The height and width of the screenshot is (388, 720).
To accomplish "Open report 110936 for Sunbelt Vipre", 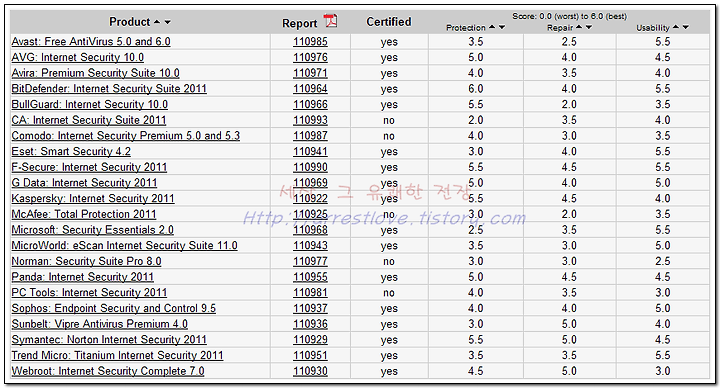I will pos(310,324).
